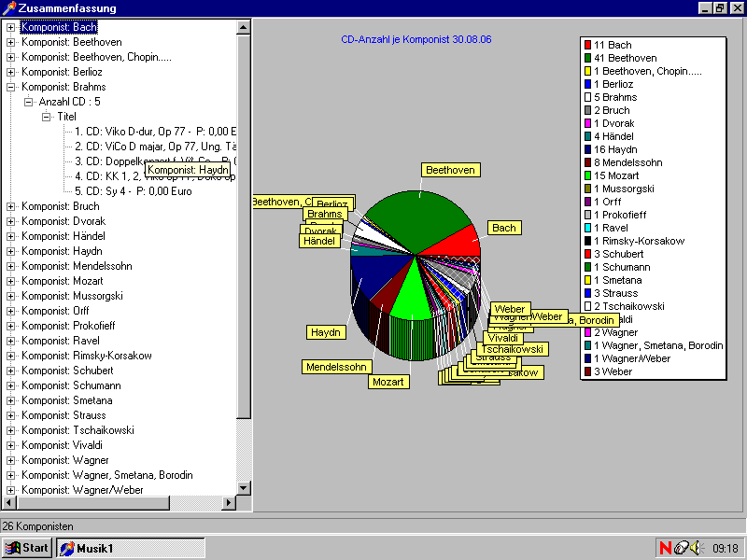Click the green Beethoven legend swatch
Screen dimensions: 747x560
pyautogui.click(x=587, y=58)
